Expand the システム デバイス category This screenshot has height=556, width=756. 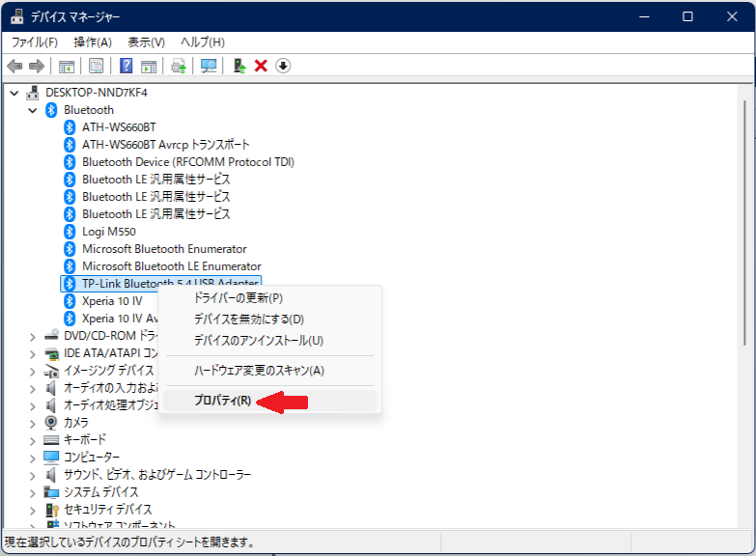[32, 493]
